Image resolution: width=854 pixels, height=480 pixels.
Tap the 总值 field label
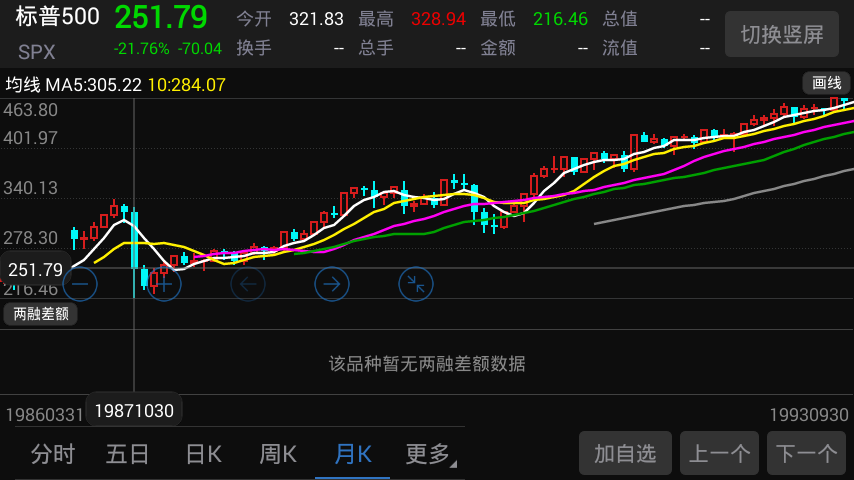pos(620,19)
